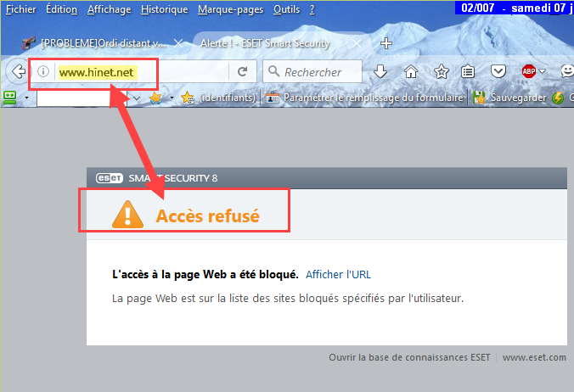Open the Outils menu

[286, 9]
